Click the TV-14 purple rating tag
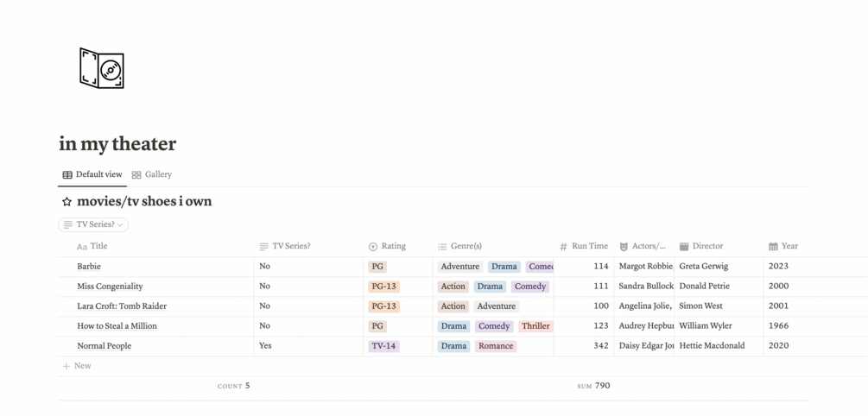The image size is (868, 416). (383, 346)
